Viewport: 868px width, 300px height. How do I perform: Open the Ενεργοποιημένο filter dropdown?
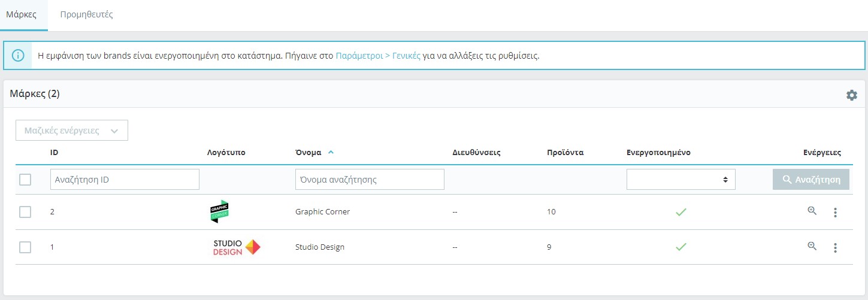point(681,179)
